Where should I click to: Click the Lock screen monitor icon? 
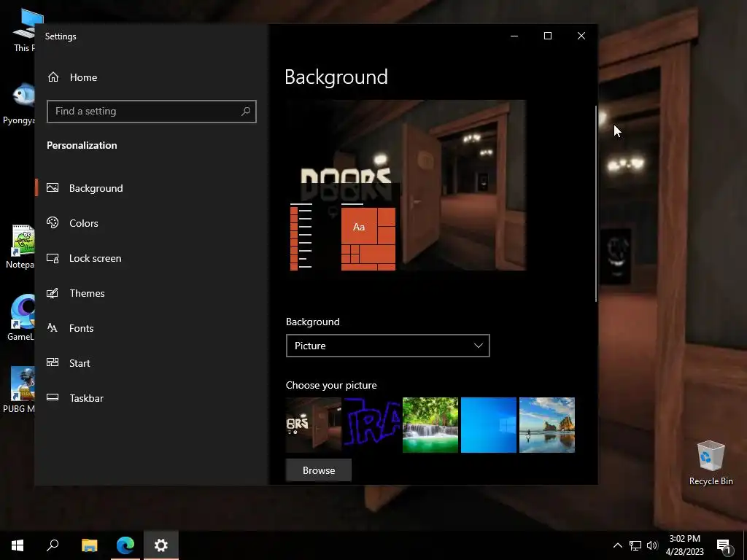pyautogui.click(x=53, y=258)
